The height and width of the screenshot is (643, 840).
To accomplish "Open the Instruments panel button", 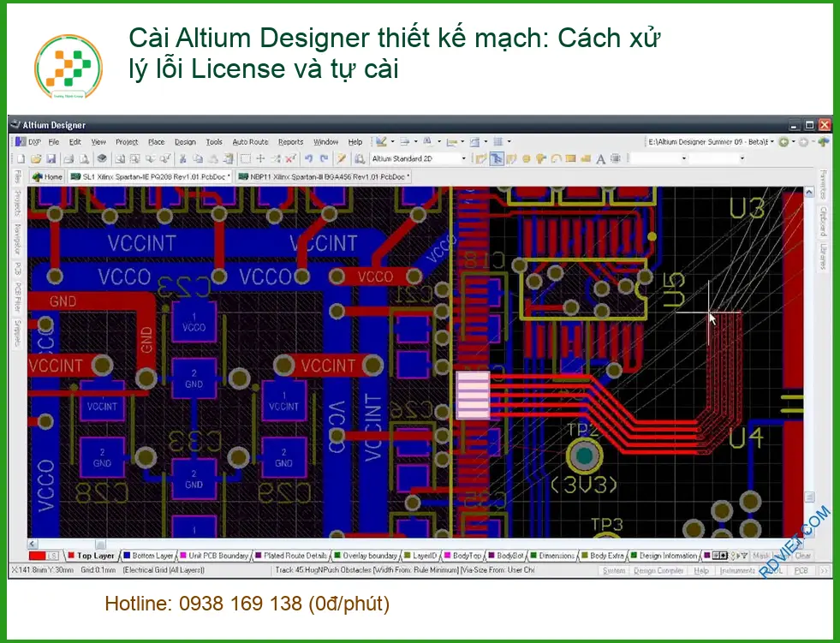I will point(736,571).
